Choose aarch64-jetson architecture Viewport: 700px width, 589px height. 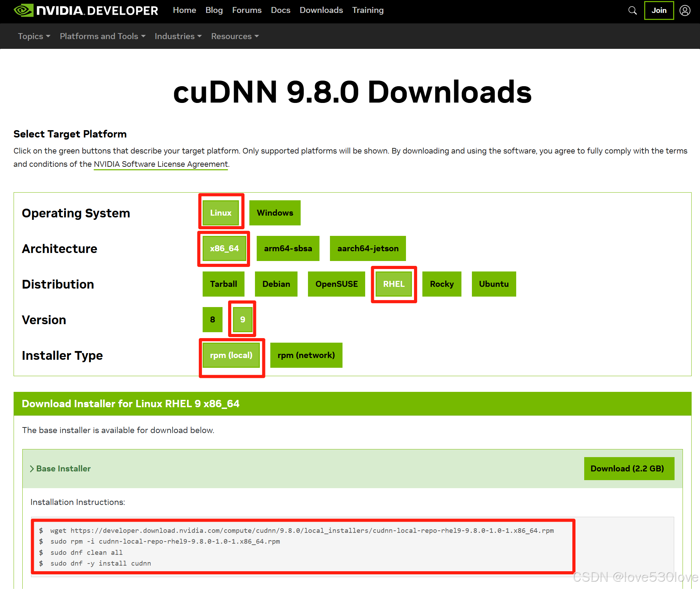(x=368, y=248)
